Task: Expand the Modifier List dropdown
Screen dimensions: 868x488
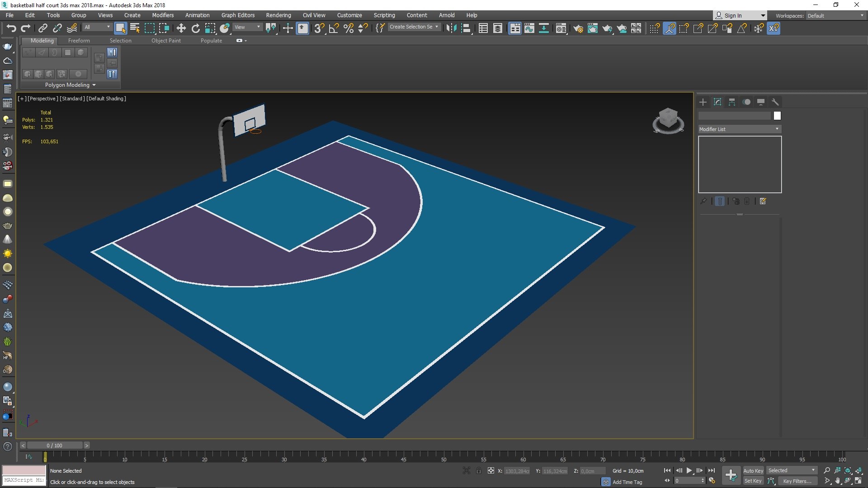Action: [x=739, y=129]
